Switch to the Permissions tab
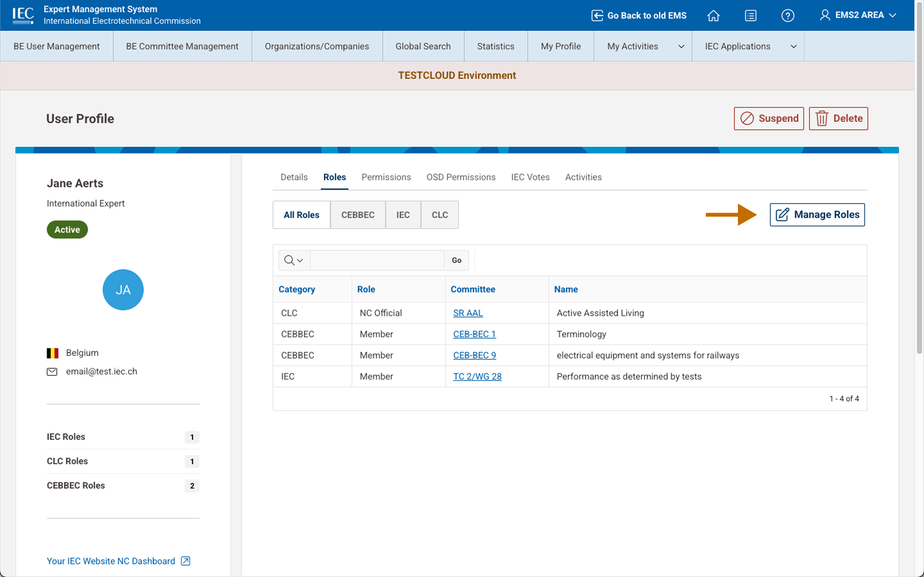Viewport: 924px width, 577px height. [386, 177]
